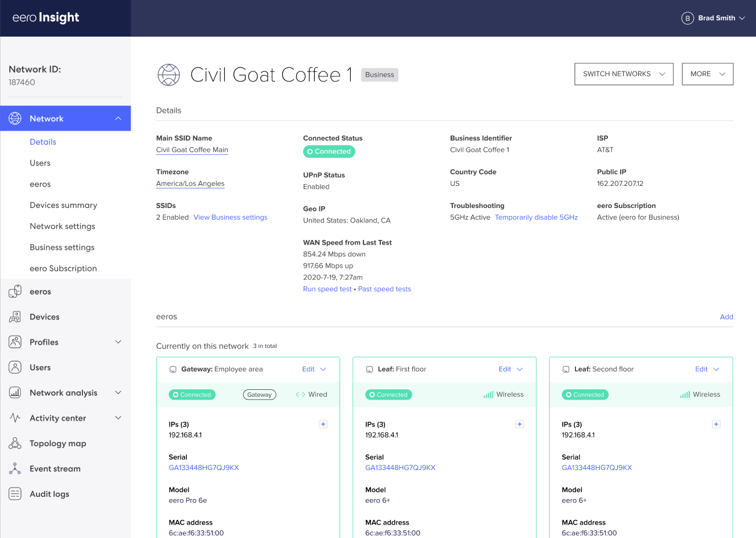Open the Edit dropdown on the Employee area gateway
This screenshot has height=538, width=756.
(x=314, y=369)
